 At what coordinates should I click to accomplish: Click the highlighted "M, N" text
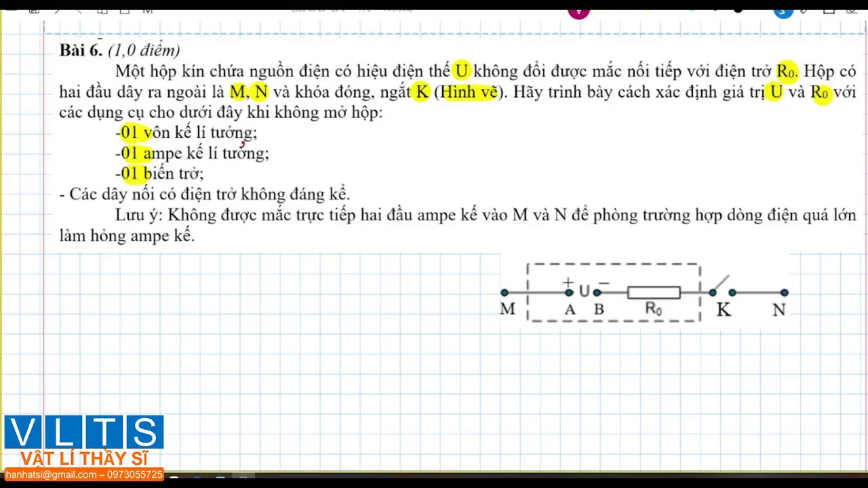[x=249, y=92]
